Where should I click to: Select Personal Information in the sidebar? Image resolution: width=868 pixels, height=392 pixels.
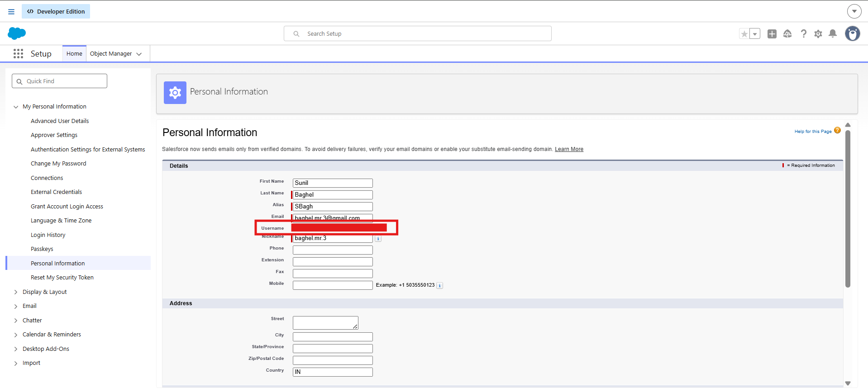click(x=79, y=263)
